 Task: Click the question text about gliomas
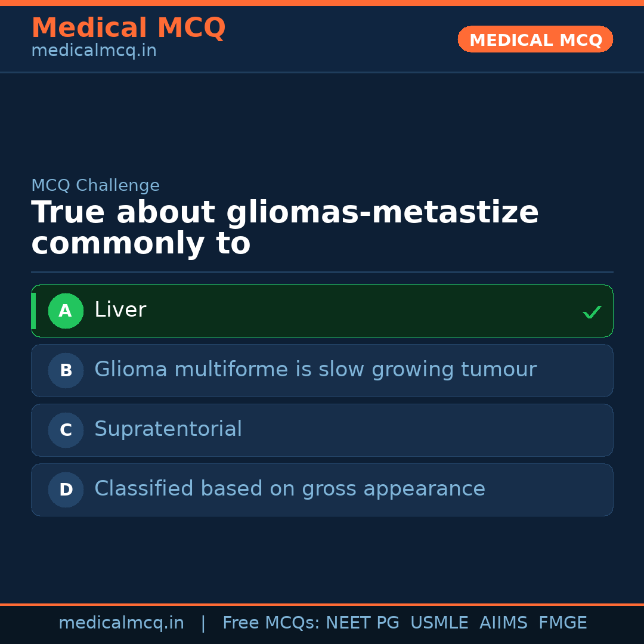[284, 228]
